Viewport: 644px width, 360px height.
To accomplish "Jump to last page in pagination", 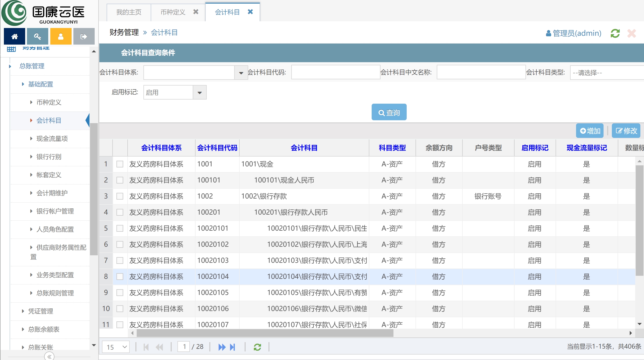I will 233,347.
